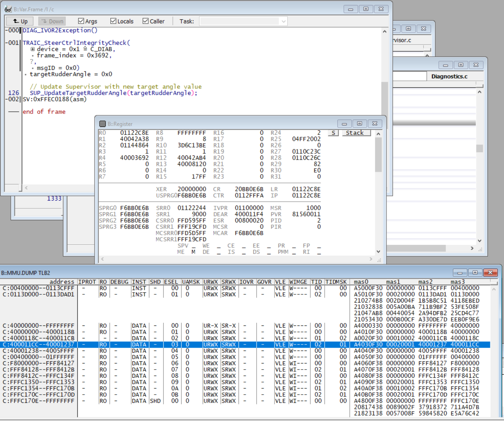Screen dimensions: 504x424
Task: Uncheck the Args checkbox
Action: click(81, 21)
